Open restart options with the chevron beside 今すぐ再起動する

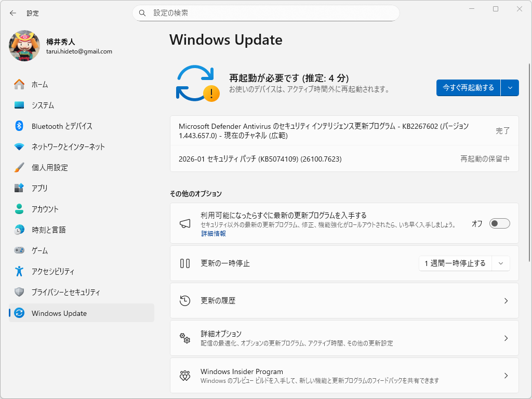[510, 88]
